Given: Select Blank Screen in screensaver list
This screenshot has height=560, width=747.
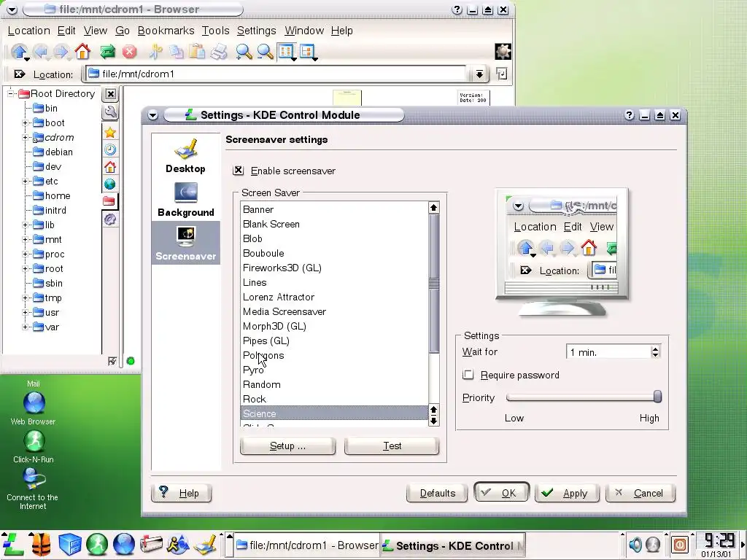Looking at the screenshot, I should pos(334,225).
